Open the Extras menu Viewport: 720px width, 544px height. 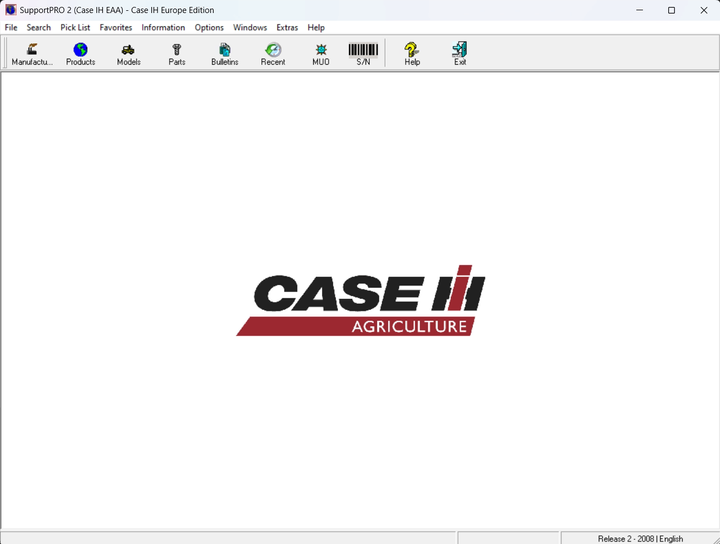[x=287, y=28]
